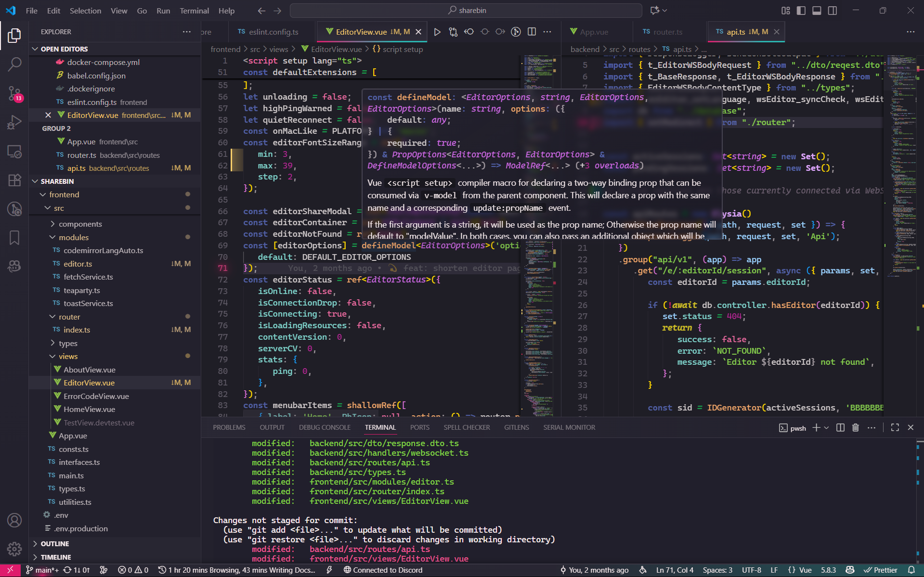
Task: Click the left editor minimap
Action: (540, 236)
